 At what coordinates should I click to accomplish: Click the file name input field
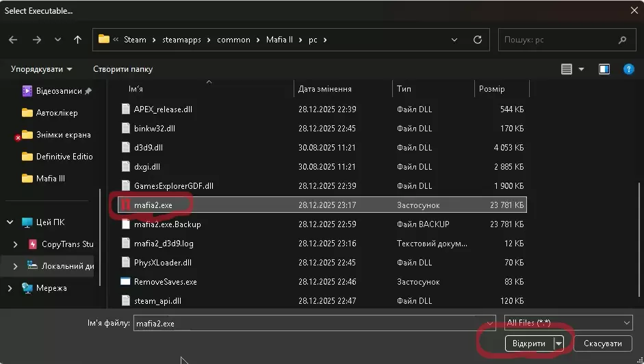pyautogui.click(x=308, y=323)
